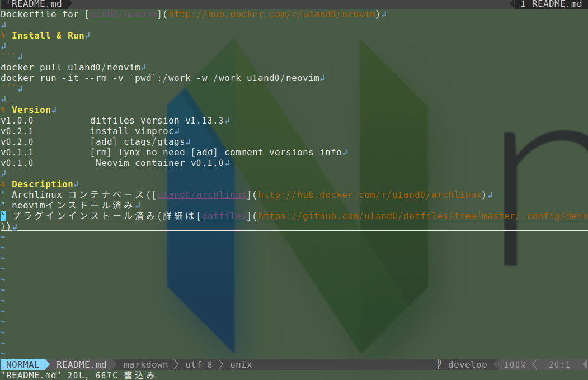Screen dimensions: 588x380
Task: Click the highlighted cursor block on asterisk
Action: 3,216
